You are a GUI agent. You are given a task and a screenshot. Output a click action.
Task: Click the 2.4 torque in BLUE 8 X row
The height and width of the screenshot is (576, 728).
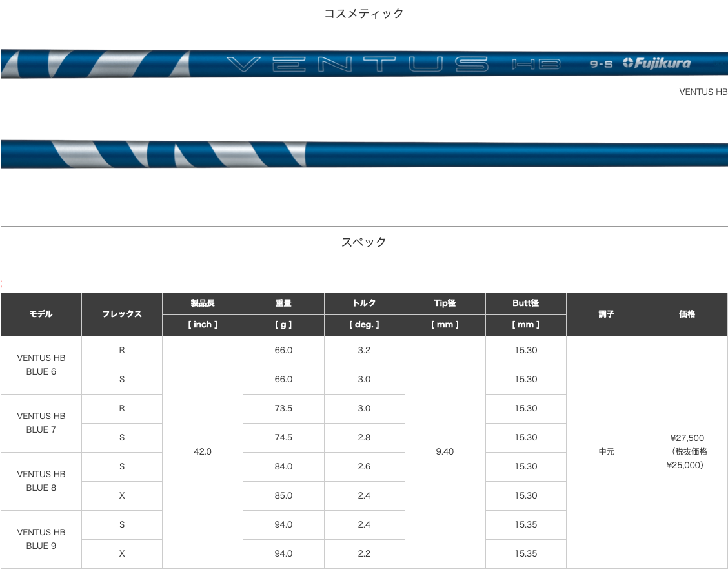pyautogui.click(x=364, y=496)
